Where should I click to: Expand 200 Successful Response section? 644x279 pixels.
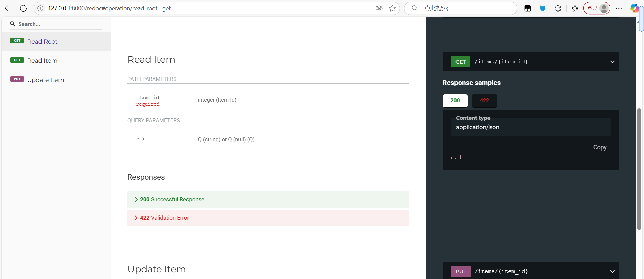point(268,200)
